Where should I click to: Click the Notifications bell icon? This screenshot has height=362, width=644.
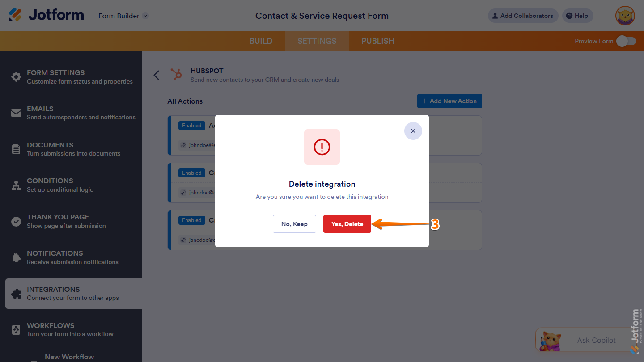[x=16, y=258]
